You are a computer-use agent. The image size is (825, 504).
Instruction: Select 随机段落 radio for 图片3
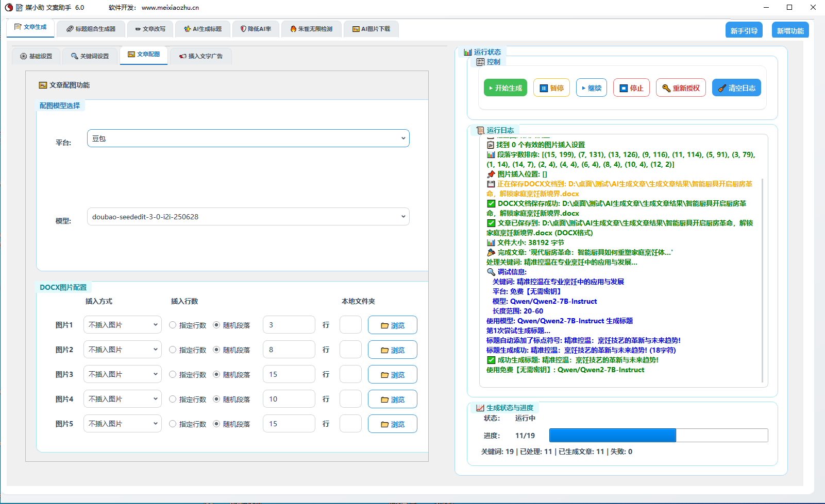pyautogui.click(x=216, y=375)
